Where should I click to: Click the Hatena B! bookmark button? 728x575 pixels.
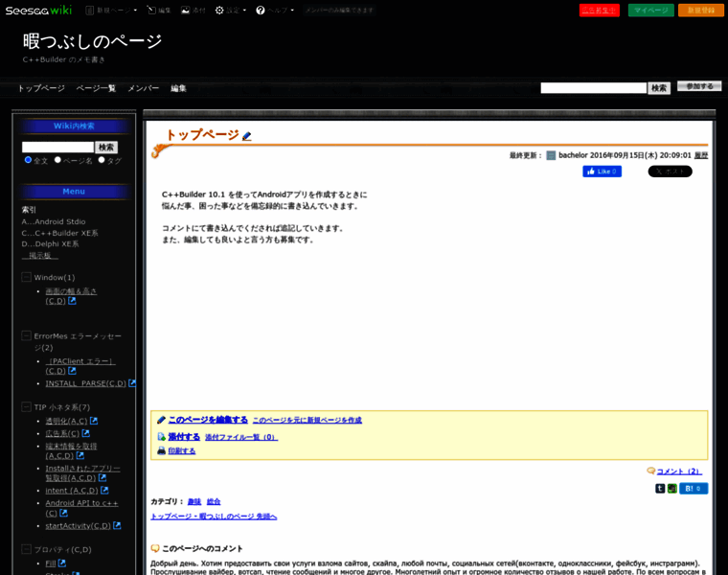pyautogui.click(x=694, y=489)
